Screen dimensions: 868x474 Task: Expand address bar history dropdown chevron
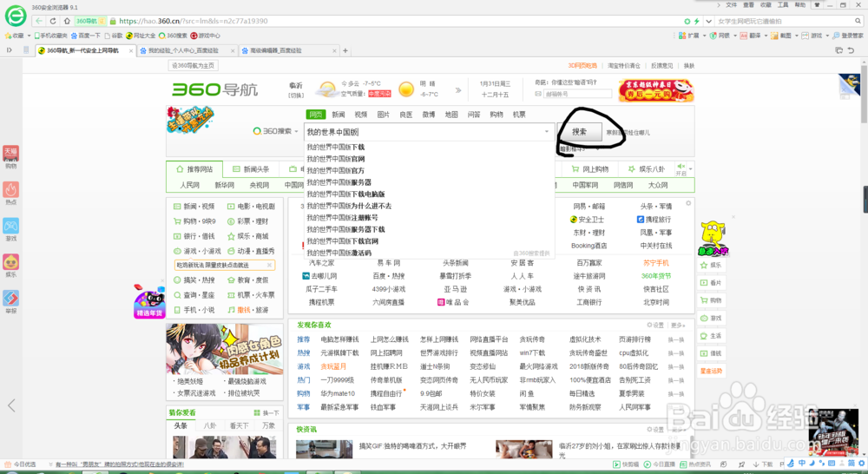(x=708, y=21)
